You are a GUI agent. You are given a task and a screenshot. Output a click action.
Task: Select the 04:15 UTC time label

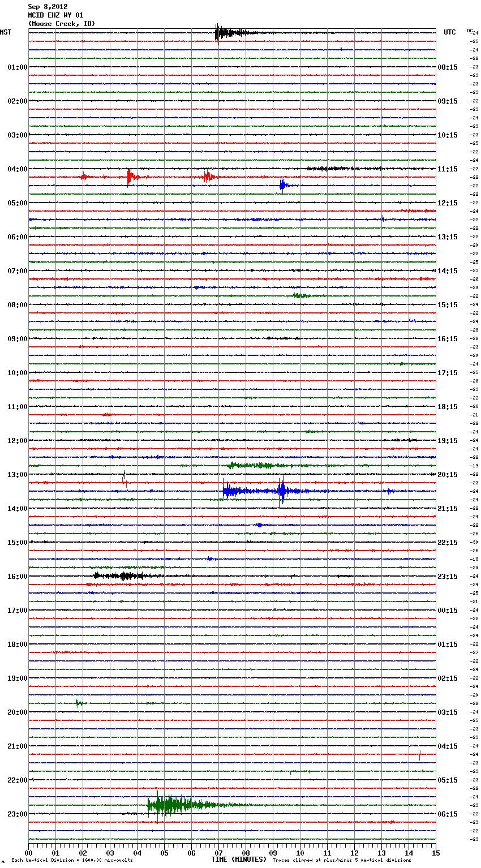pos(448,746)
